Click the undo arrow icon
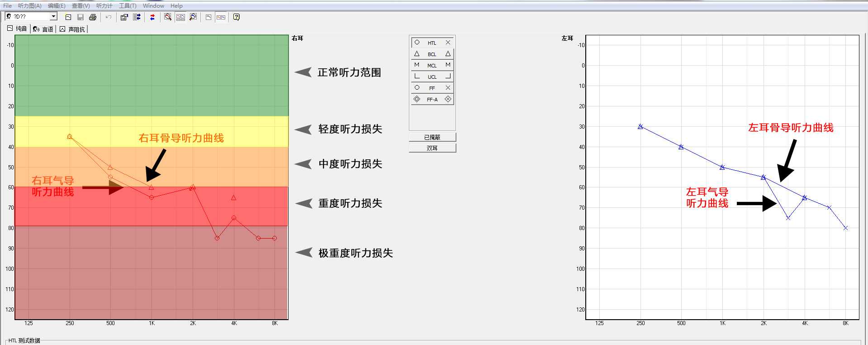 (x=109, y=17)
